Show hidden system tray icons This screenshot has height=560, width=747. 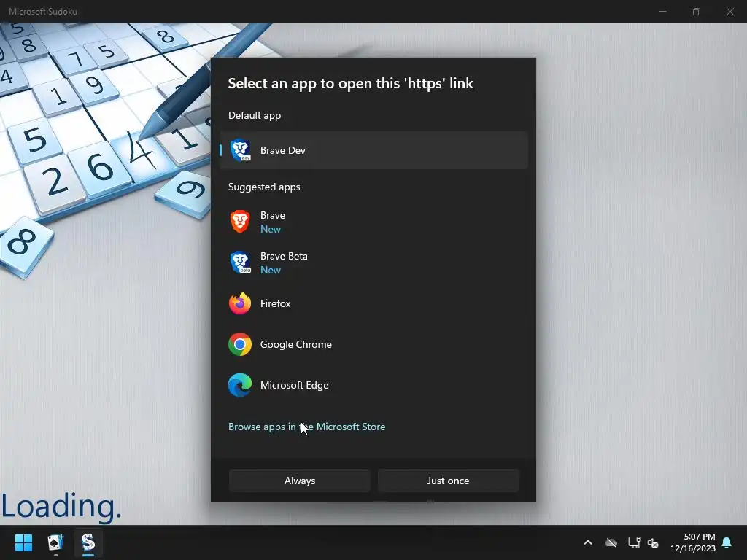(x=588, y=542)
